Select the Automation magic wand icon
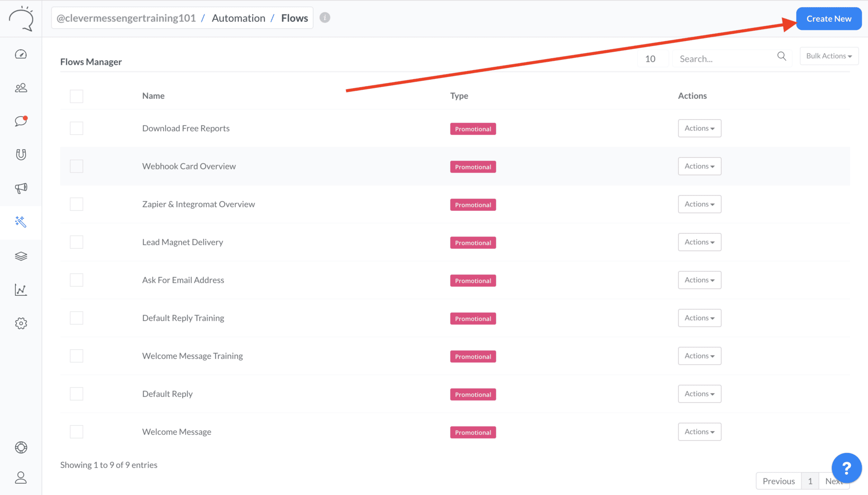868x495 pixels. tap(21, 222)
